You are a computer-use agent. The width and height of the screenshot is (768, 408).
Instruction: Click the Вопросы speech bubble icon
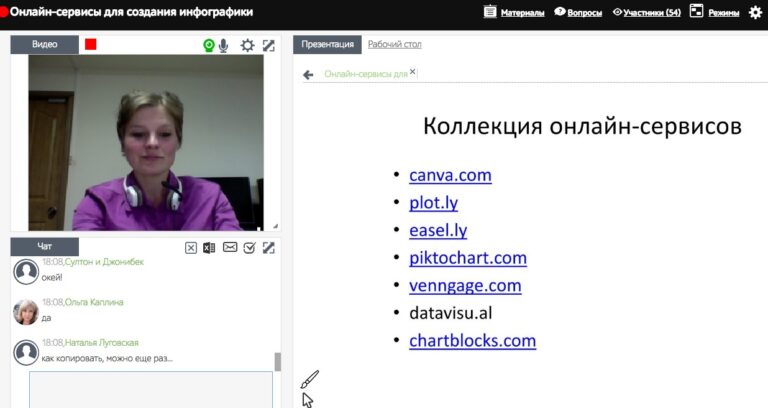tap(559, 11)
